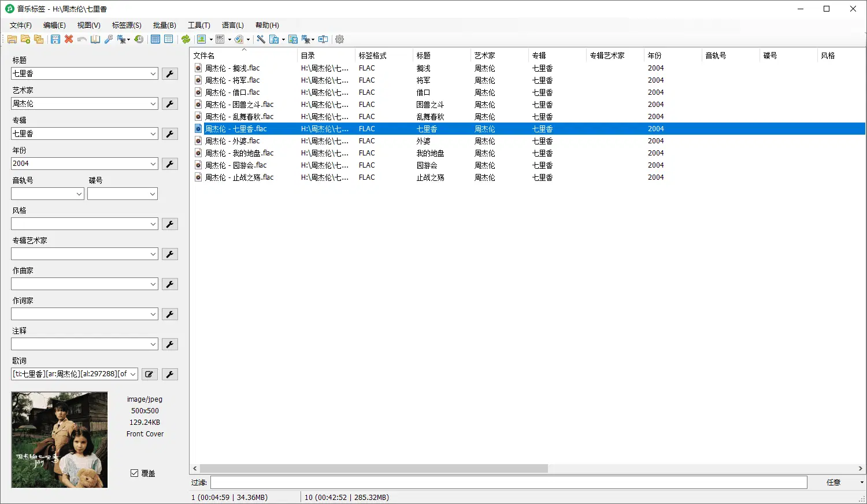Click the wrench button beside 歌词 field
Screen dimensions: 867x504
170,375
